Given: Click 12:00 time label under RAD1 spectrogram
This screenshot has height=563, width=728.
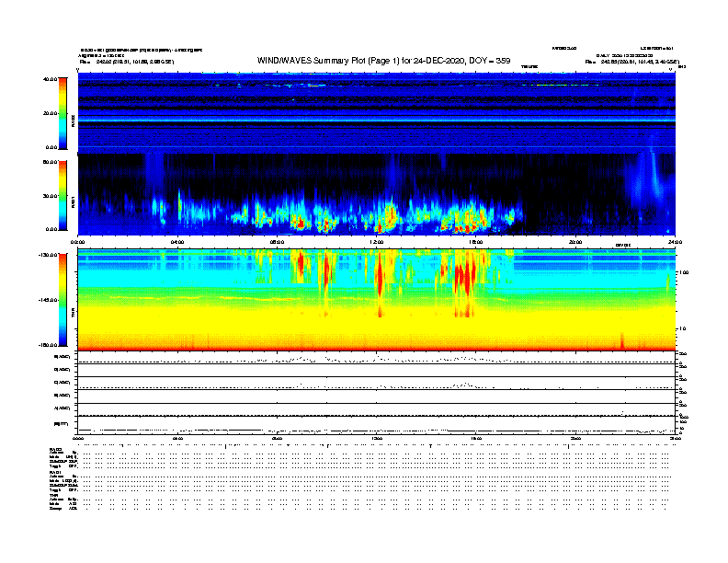Looking at the screenshot, I should 376,242.
